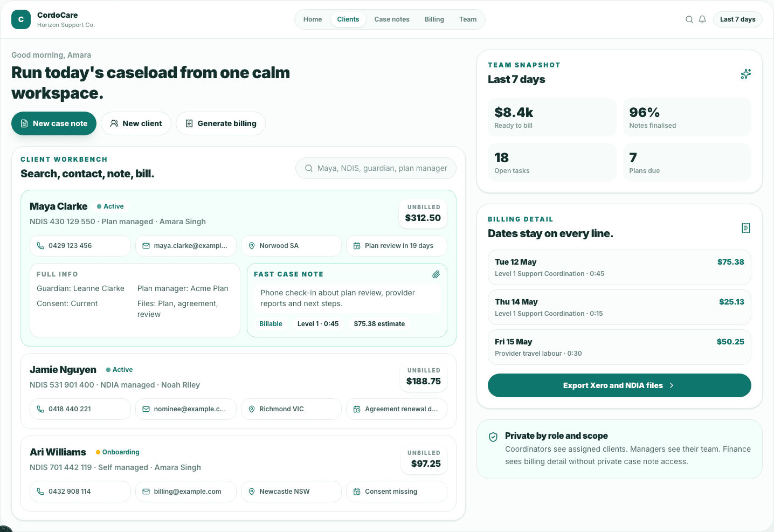Click Jamie Nguyen's UNBILLED $188.75 badge

(423, 376)
